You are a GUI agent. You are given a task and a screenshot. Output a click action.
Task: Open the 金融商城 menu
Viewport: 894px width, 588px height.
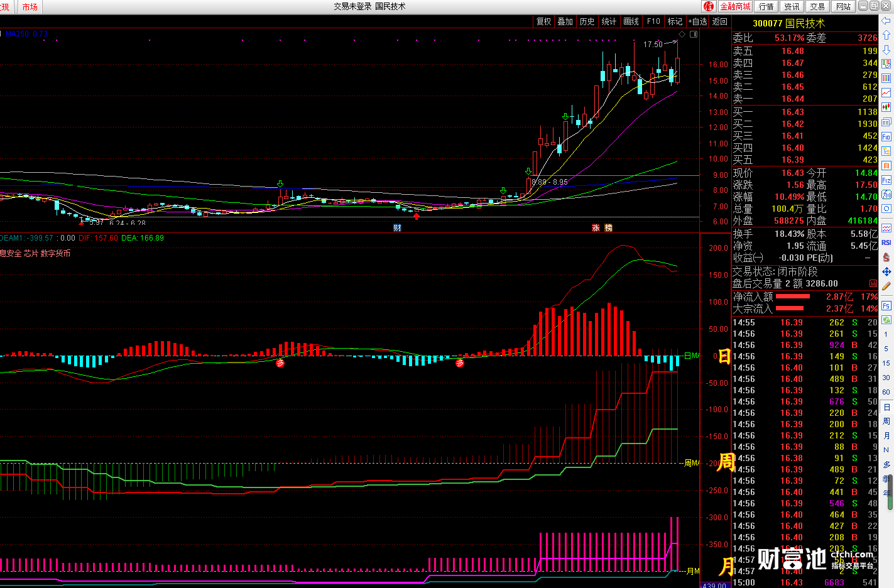(x=735, y=6)
